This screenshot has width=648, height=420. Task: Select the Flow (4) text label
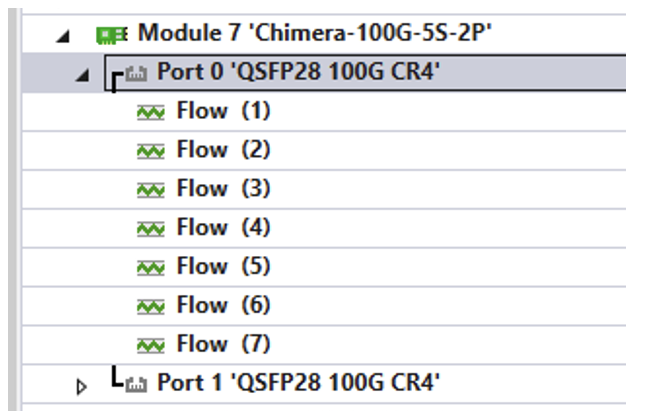224,227
